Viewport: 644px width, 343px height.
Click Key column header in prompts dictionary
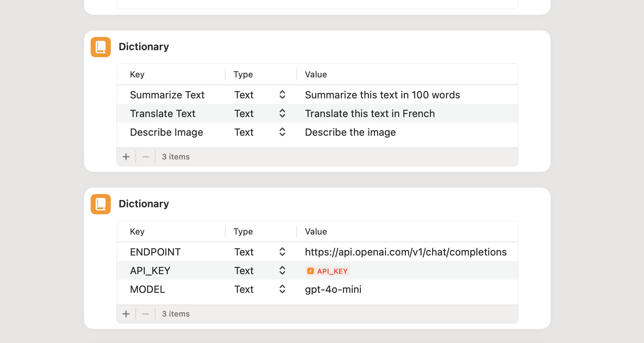coord(137,74)
